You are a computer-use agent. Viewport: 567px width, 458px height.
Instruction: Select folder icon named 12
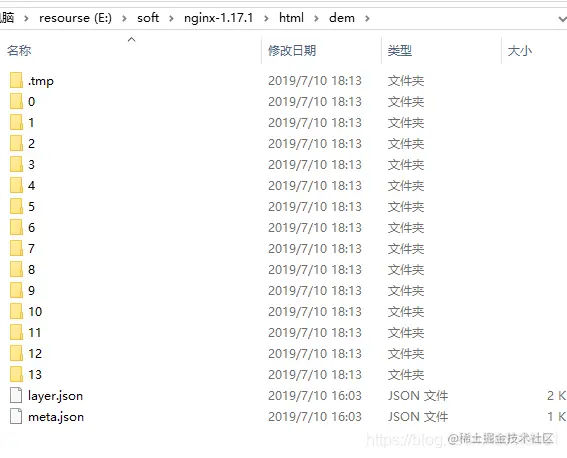(16, 353)
